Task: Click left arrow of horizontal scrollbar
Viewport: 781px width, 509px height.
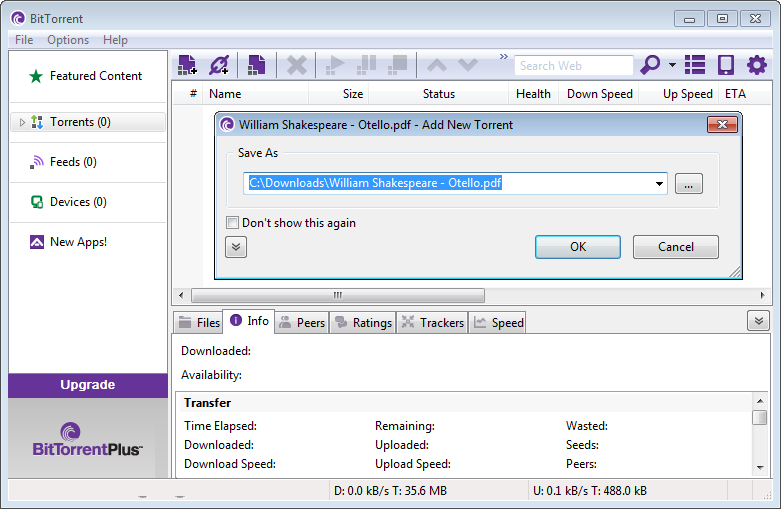Action: [x=181, y=295]
